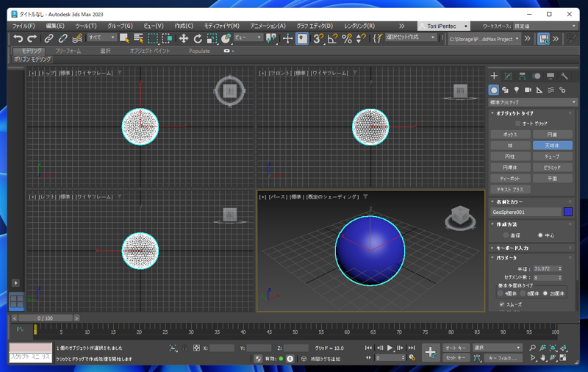Viewport: 588px width, 372px height.
Task: Select the Lights category icon
Action: [x=517, y=90]
